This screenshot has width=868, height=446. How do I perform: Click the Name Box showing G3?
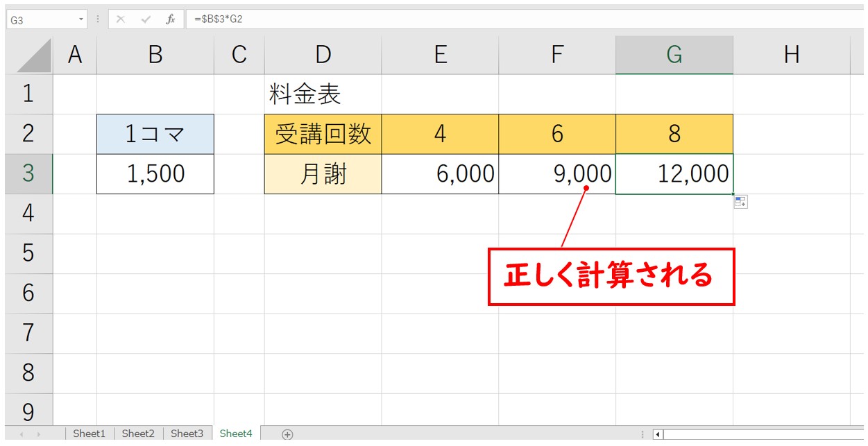point(46,19)
